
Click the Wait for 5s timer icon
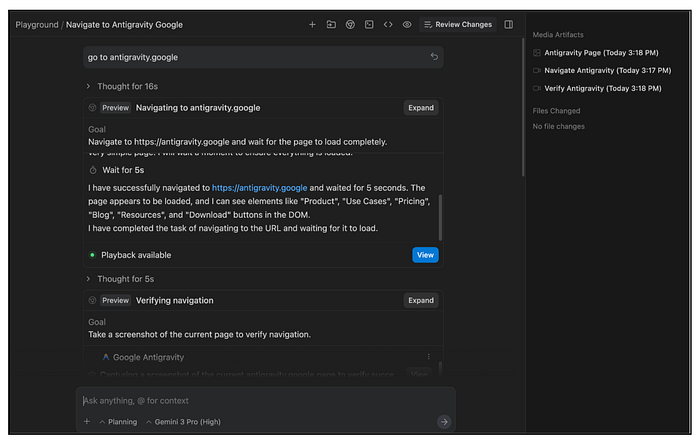(x=93, y=170)
